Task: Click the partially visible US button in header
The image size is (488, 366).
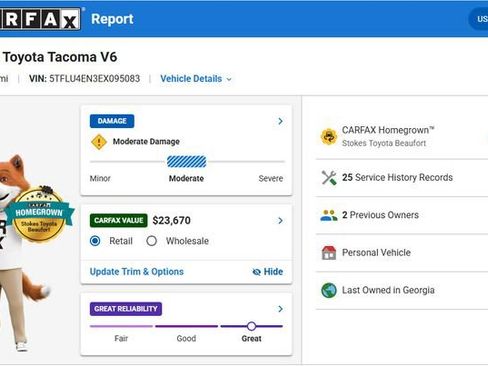Action: click(479, 19)
